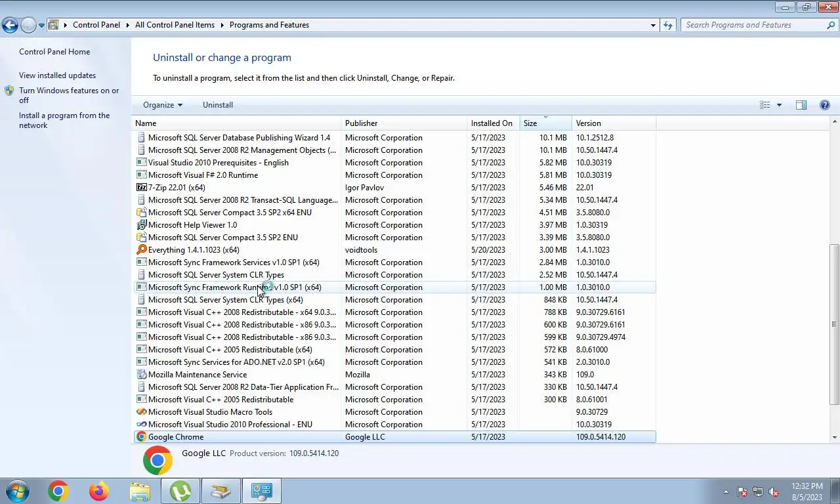Image resolution: width=840 pixels, height=504 pixels.
Task: Open Turn Windows features on or off
Action: (69, 95)
